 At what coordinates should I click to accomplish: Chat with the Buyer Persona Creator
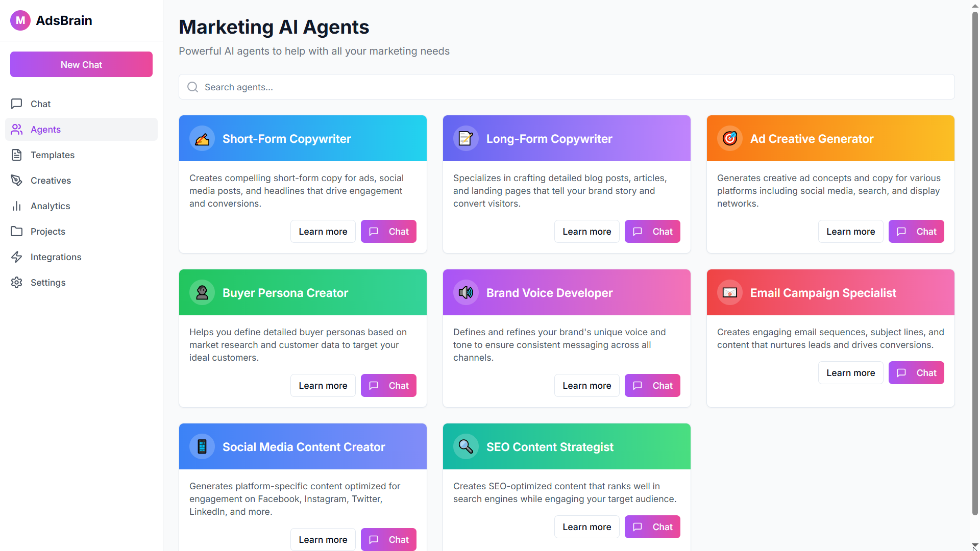tap(388, 386)
